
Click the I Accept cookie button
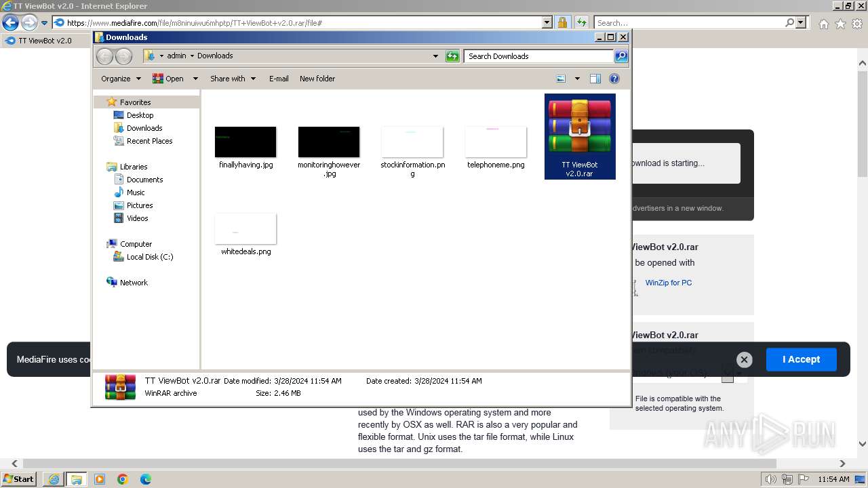point(802,359)
